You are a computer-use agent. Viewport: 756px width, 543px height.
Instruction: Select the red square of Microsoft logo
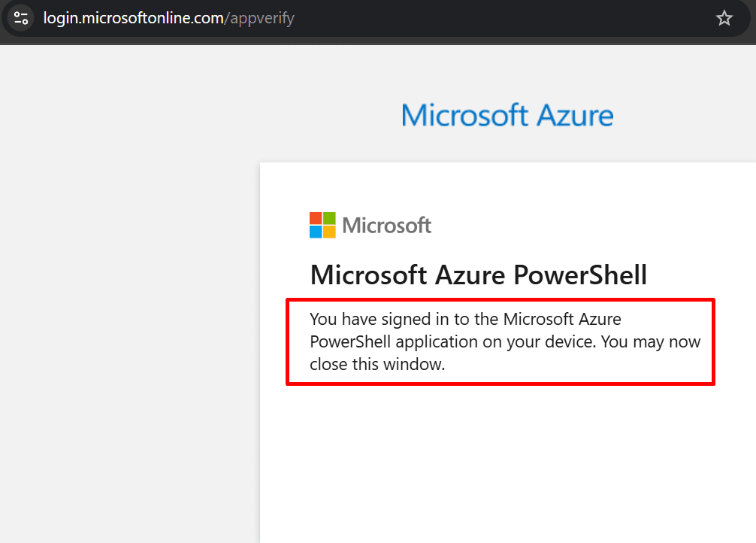tap(316, 218)
